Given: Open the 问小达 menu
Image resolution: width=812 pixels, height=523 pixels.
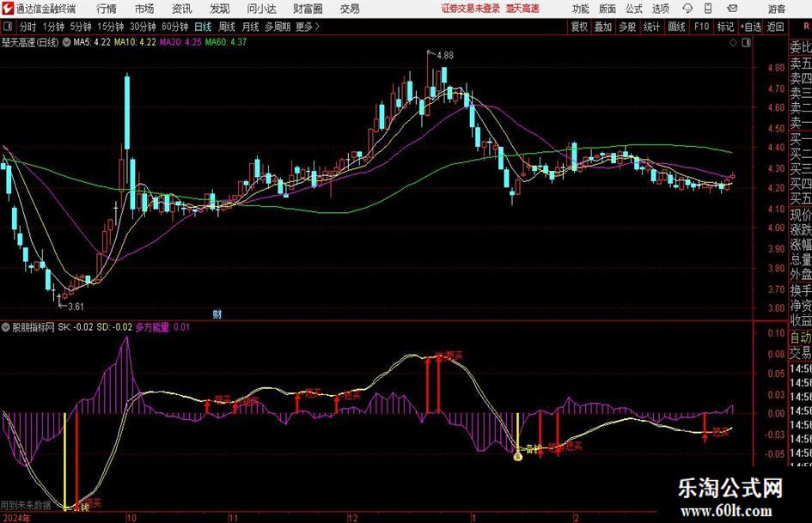Looking at the screenshot, I should (x=261, y=9).
